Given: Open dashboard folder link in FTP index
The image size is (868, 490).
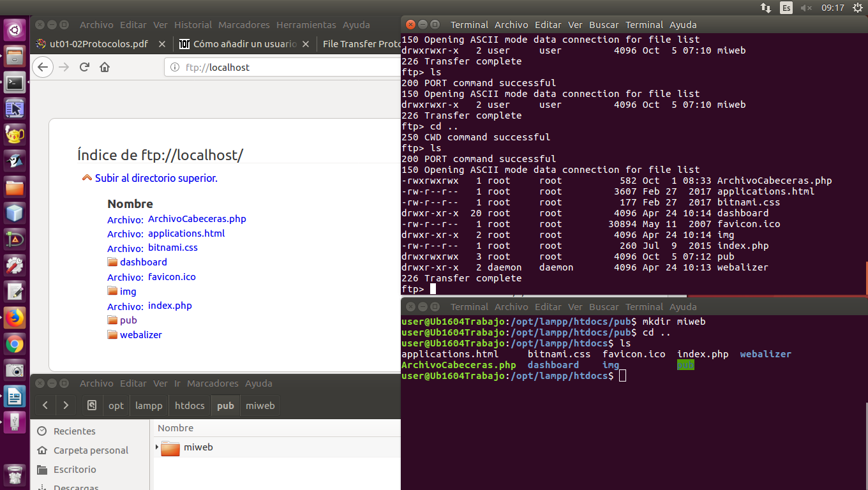Looking at the screenshot, I should coord(144,262).
